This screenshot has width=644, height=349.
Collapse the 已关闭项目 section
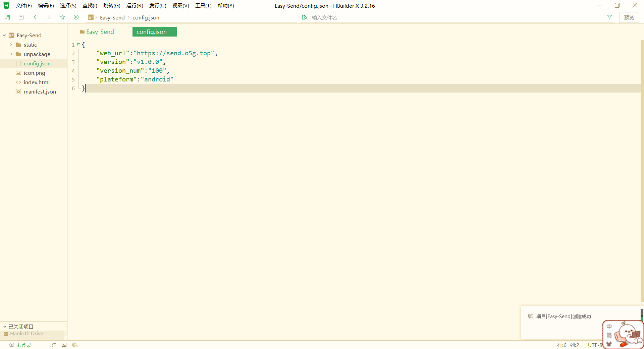[x=5, y=327]
